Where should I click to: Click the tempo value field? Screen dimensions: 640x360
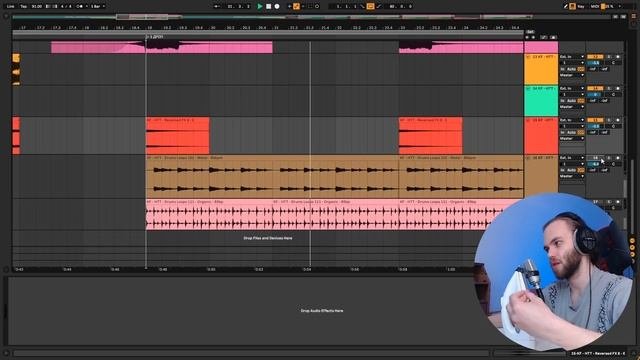(37, 6)
